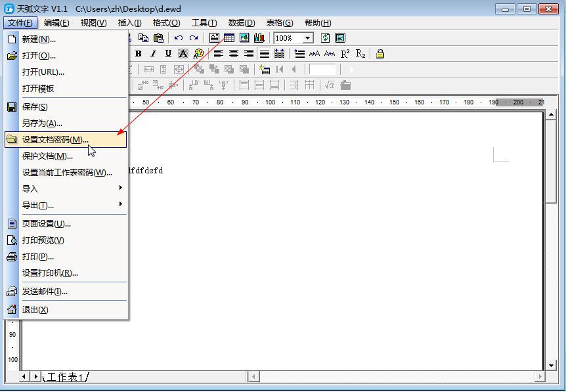Go to the previous record arrow
566x392 pixels.
294,70
